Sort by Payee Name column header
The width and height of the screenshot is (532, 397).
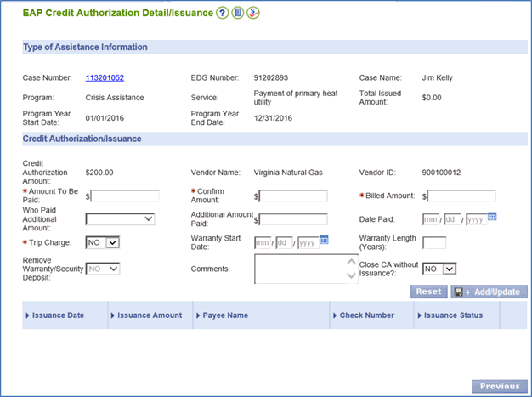click(225, 315)
